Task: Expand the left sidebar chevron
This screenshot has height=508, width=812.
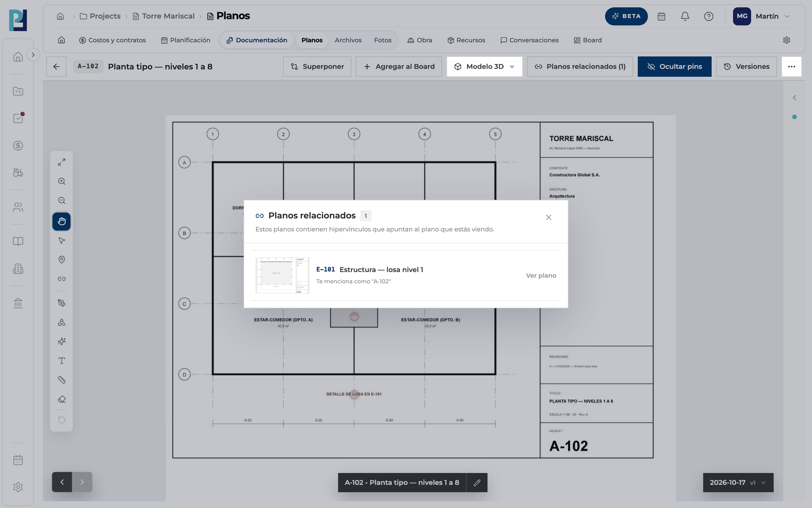Action: pyautogui.click(x=33, y=55)
